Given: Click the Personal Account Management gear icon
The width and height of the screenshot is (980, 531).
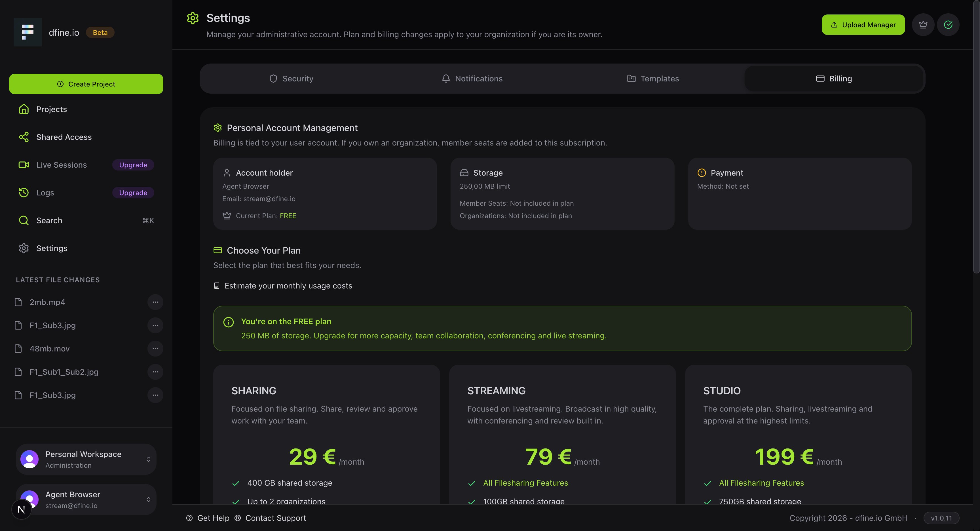Looking at the screenshot, I should (x=217, y=128).
